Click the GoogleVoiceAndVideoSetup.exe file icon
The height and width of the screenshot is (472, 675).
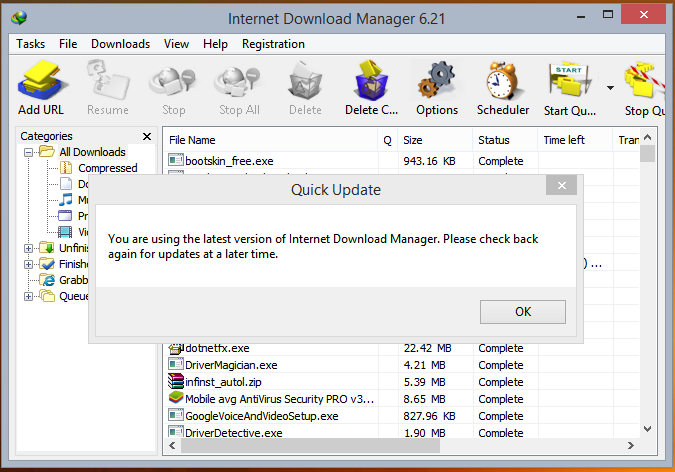click(x=176, y=415)
